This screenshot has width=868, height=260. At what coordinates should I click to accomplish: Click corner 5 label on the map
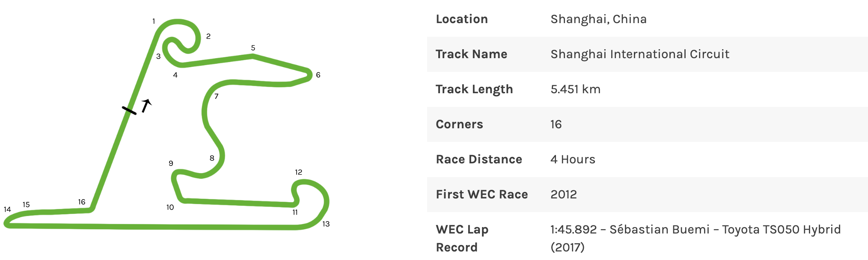coord(253,48)
